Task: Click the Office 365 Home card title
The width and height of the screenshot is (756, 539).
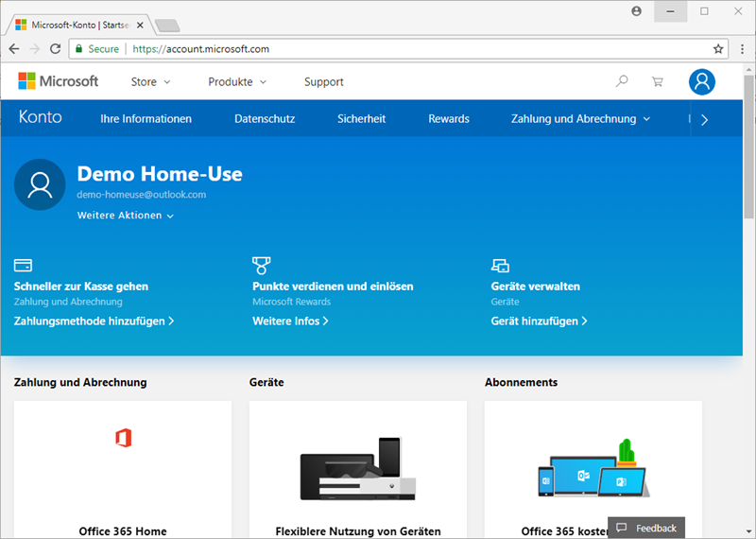Action: pos(123,531)
